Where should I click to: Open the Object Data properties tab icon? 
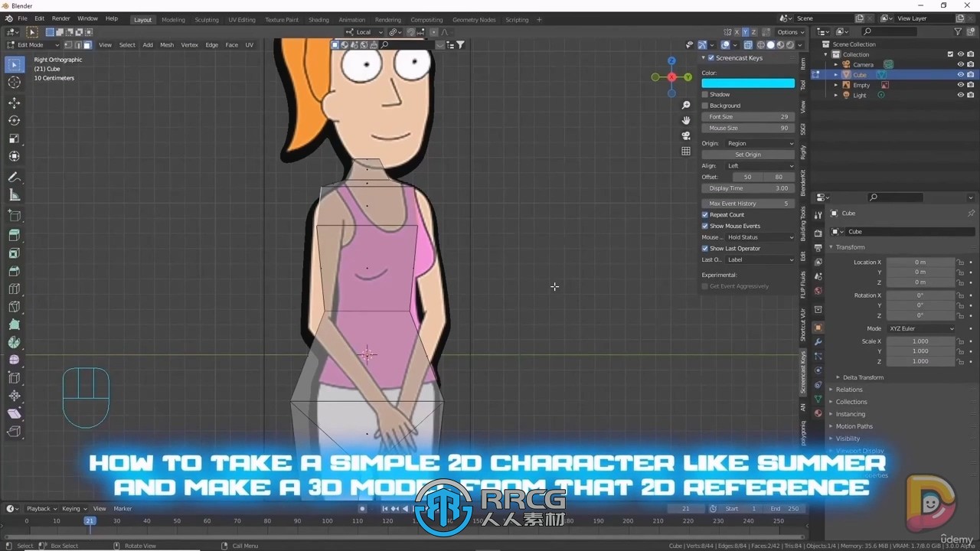click(x=818, y=399)
